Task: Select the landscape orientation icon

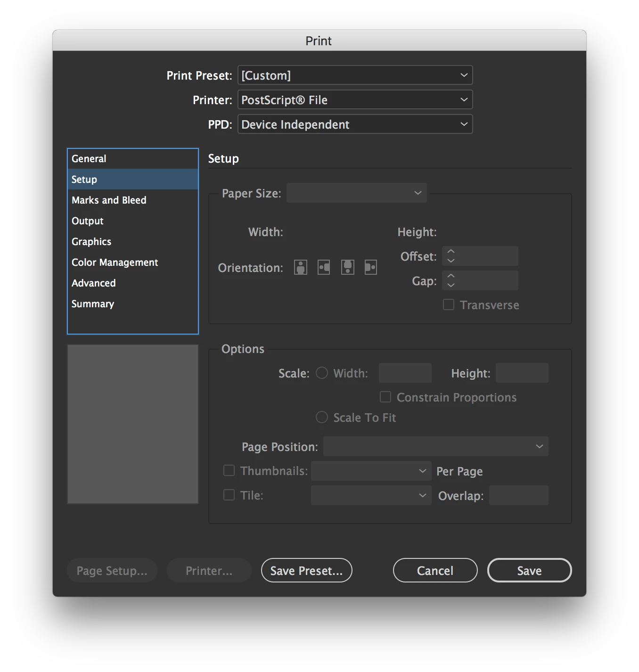Action: [x=324, y=267]
